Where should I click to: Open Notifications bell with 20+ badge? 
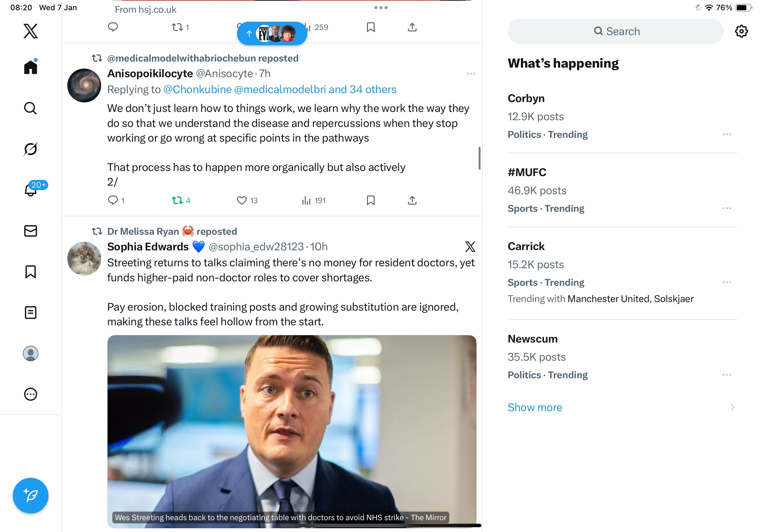31,190
